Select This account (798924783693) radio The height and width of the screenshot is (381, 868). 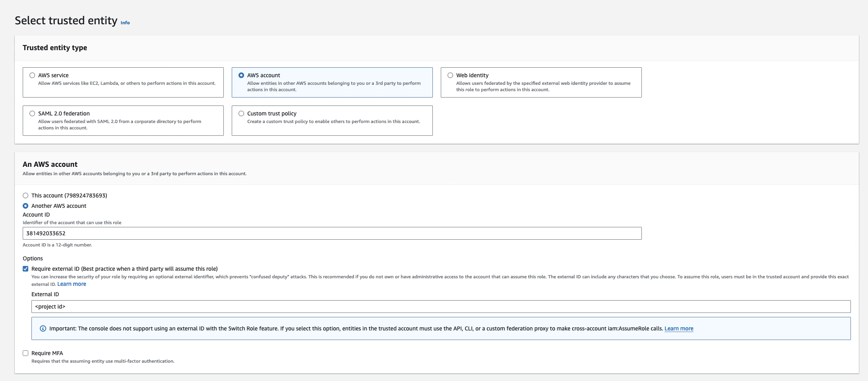[25, 195]
